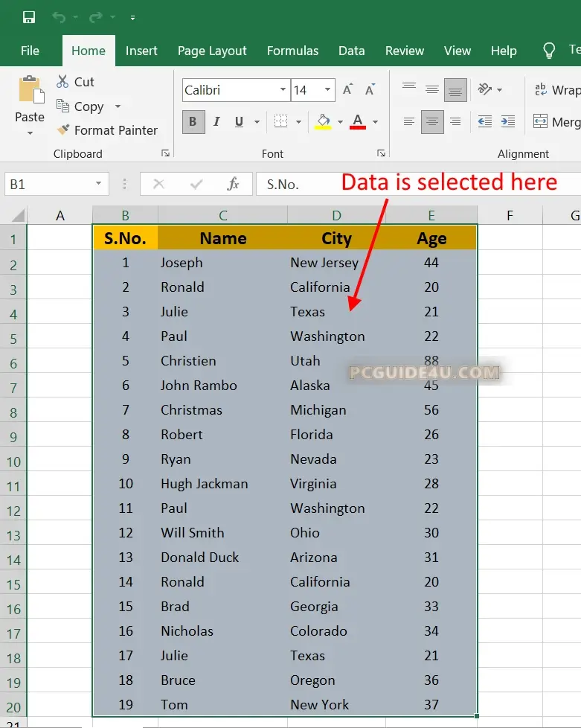The width and height of the screenshot is (581, 728).
Task: Select the Format Painter brush
Action: point(62,130)
